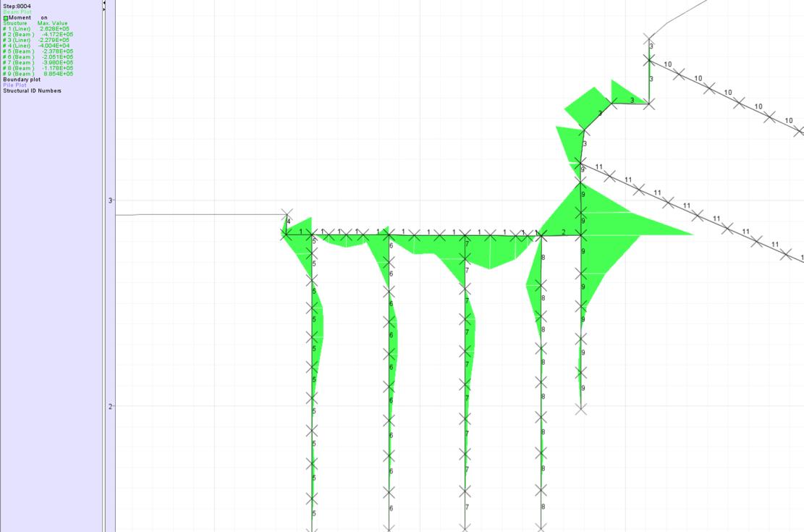Click the Moment legend label

click(x=20, y=18)
